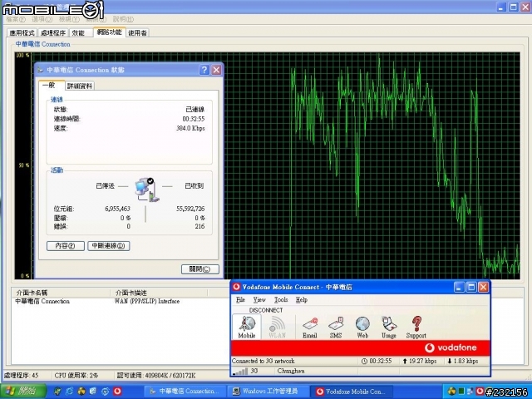
Task: Click the Windows Start button
Action: [23, 391]
